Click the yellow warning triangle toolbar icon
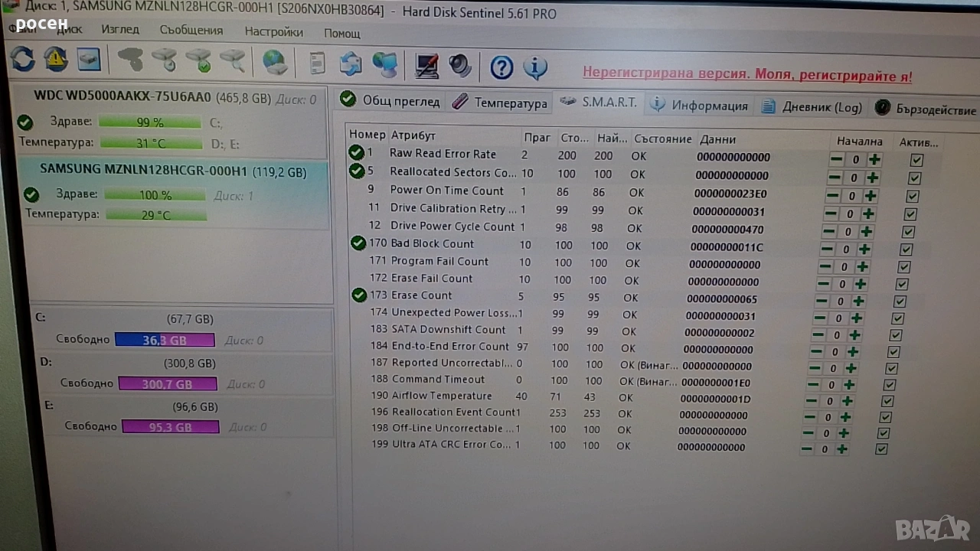 [x=55, y=59]
